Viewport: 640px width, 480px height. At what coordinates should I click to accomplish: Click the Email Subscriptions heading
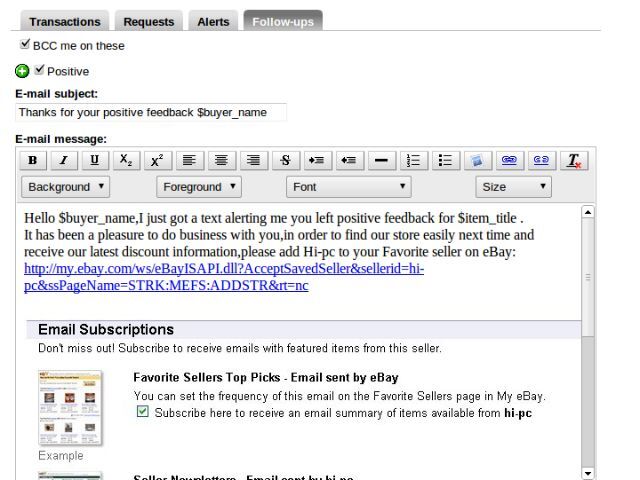pyautogui.click(x=106, y=329)
